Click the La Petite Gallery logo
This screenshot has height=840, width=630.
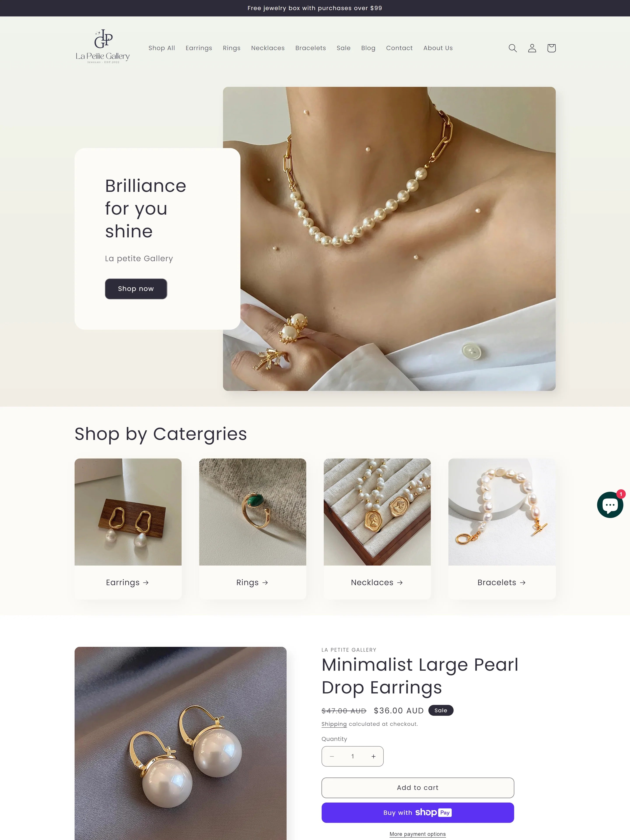coord(103,47)
